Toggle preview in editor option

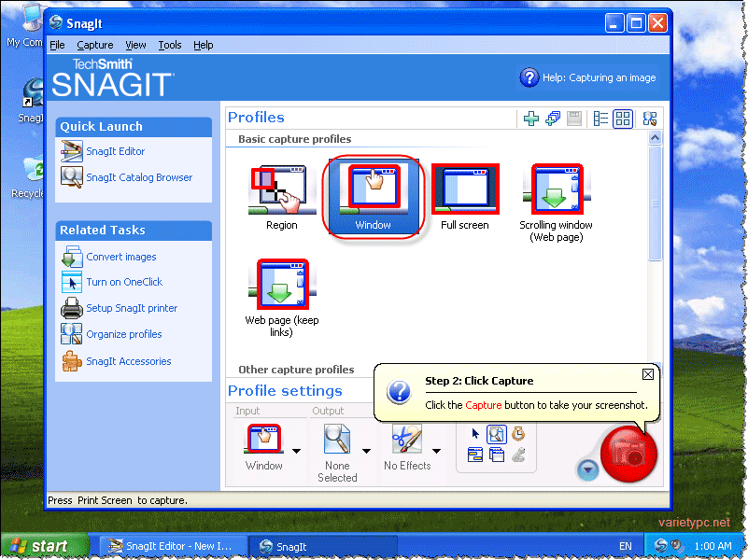coord(497,434)
